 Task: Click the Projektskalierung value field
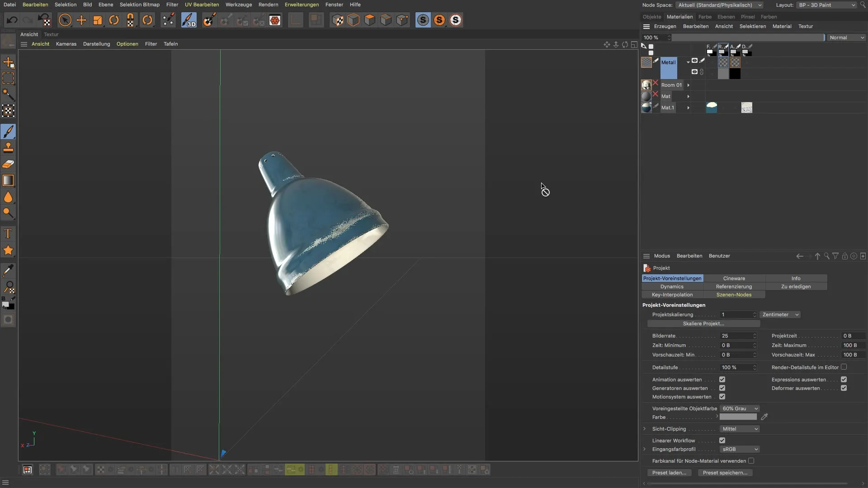tap(738, 314)
